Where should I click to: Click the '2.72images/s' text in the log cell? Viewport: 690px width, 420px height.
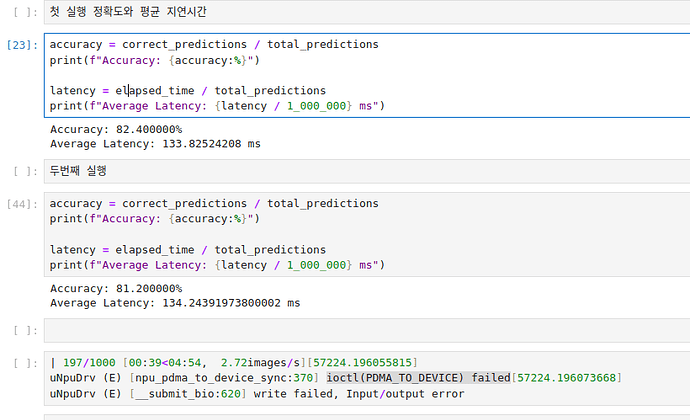(260, 363)
